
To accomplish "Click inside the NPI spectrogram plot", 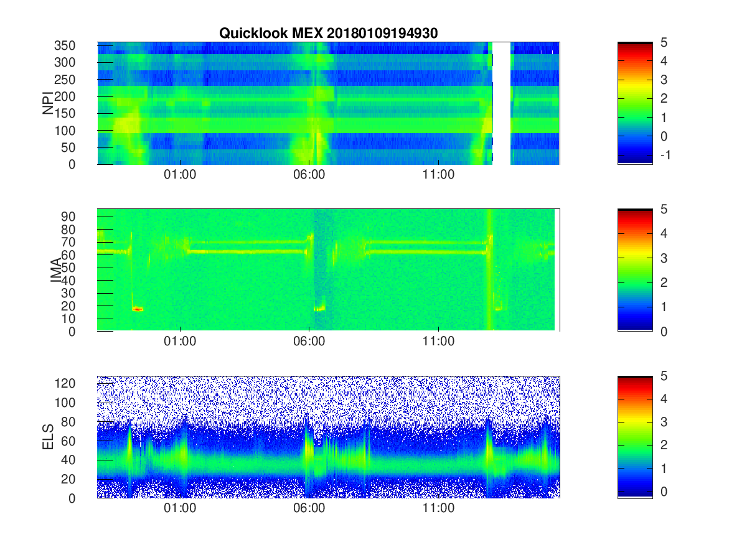I will [328, 103].
